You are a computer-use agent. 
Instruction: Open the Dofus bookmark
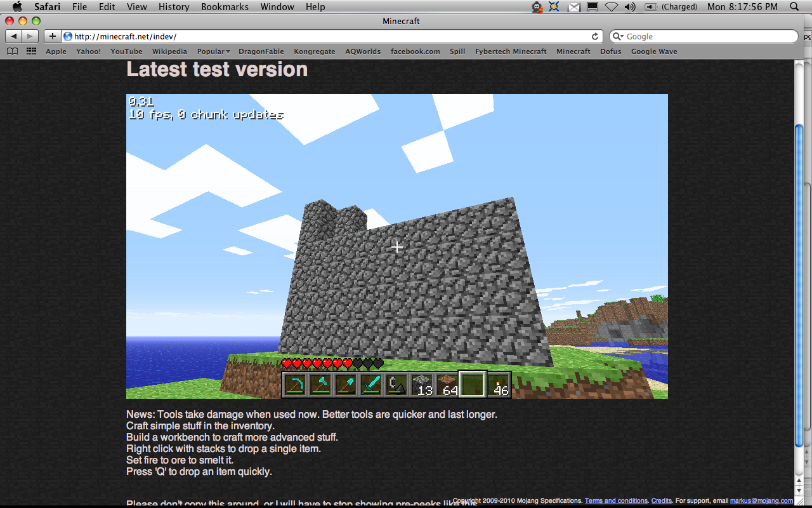pyautogui.click(x=611, y=51)
